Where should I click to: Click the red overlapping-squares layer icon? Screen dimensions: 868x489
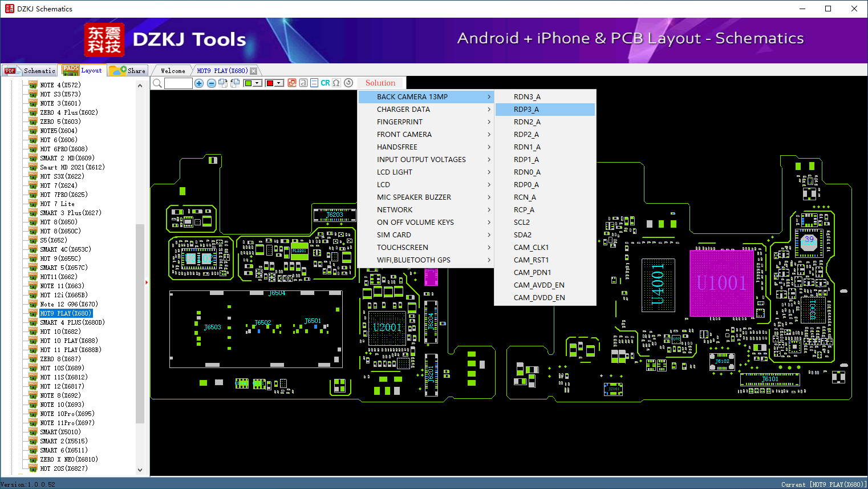292,83
